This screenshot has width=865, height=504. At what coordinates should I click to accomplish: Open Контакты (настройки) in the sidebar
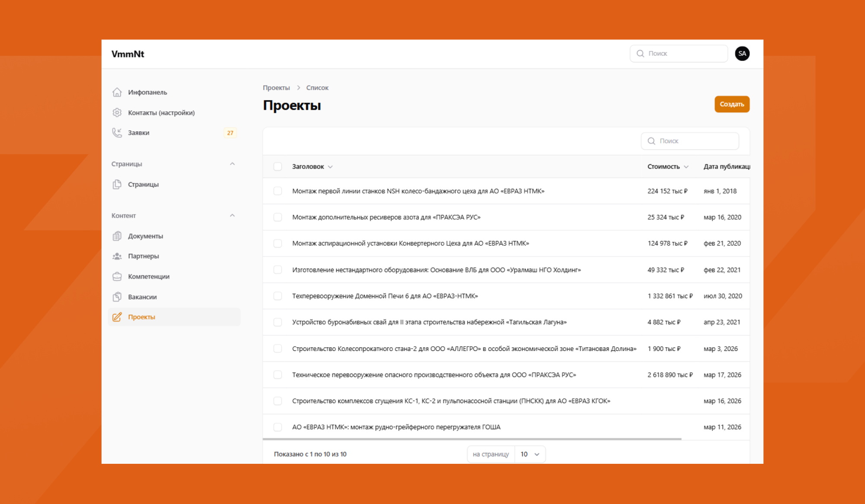174,112
